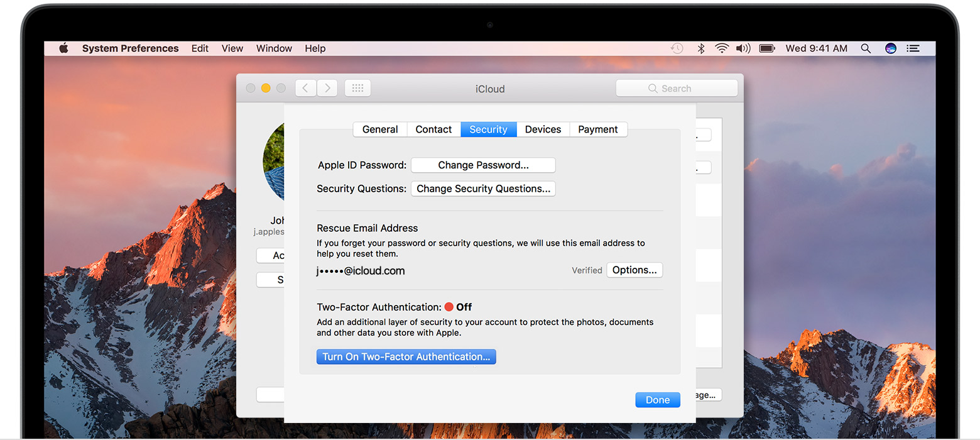Switch to the Devices tab

click(x=543, y=129)
